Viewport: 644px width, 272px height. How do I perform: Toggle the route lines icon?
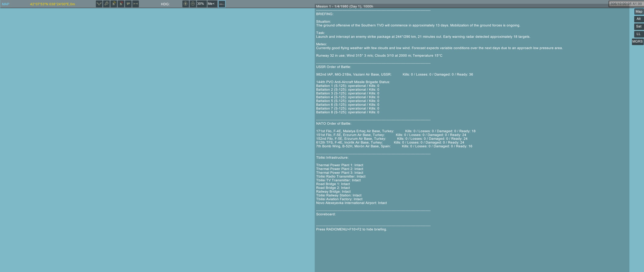click(x=99, y=4)
